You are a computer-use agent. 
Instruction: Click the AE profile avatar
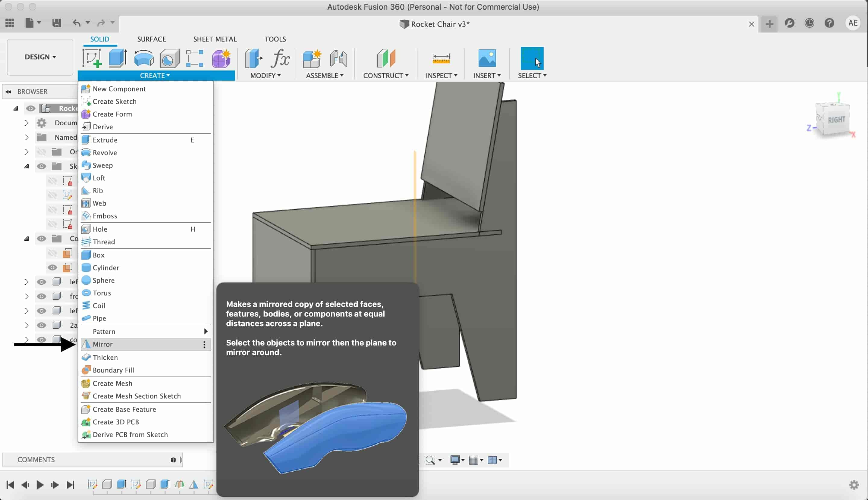(853, 23)
